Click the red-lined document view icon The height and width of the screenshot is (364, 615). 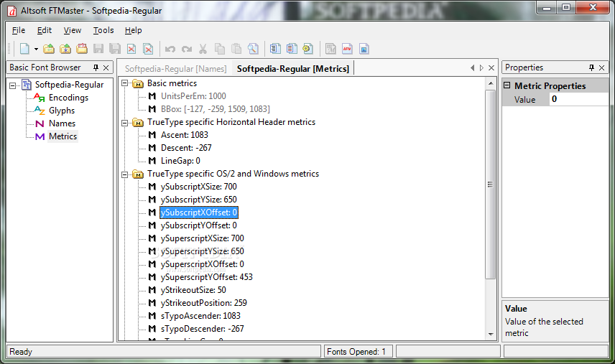[292, 49]
